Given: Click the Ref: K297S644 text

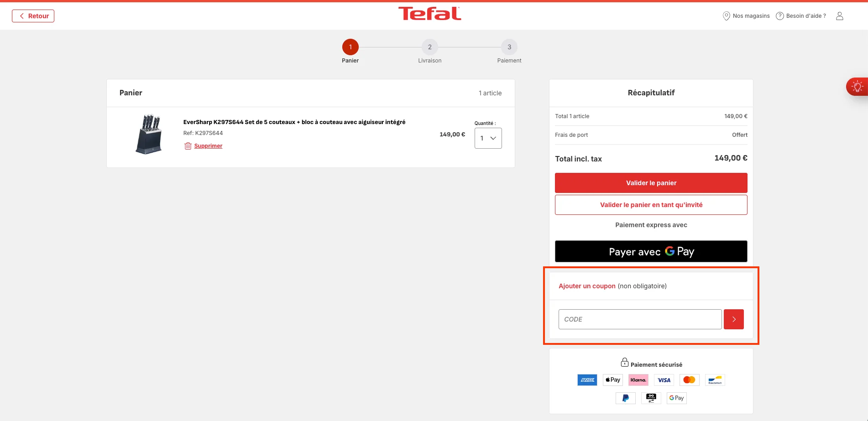Looking at the screenshot, I should 203,133.
